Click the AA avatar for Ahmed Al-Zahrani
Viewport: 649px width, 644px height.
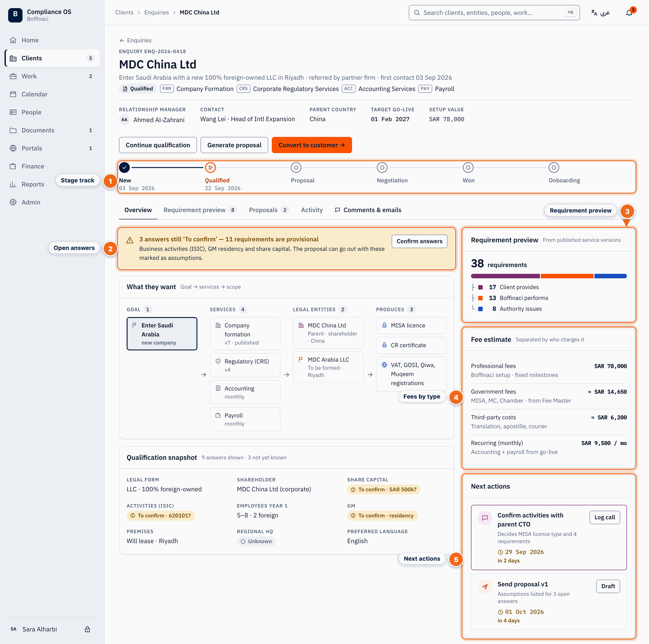point(124,119)
